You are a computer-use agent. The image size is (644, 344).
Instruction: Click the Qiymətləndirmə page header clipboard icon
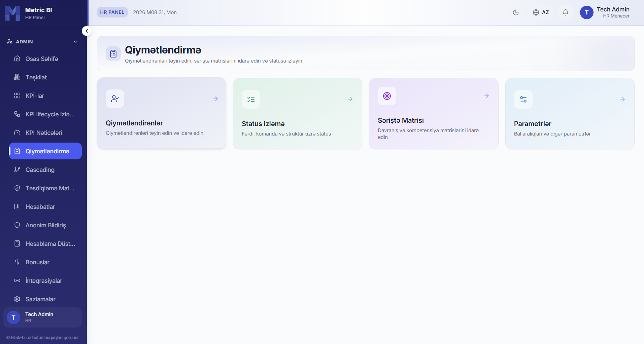tap(113, 53)
